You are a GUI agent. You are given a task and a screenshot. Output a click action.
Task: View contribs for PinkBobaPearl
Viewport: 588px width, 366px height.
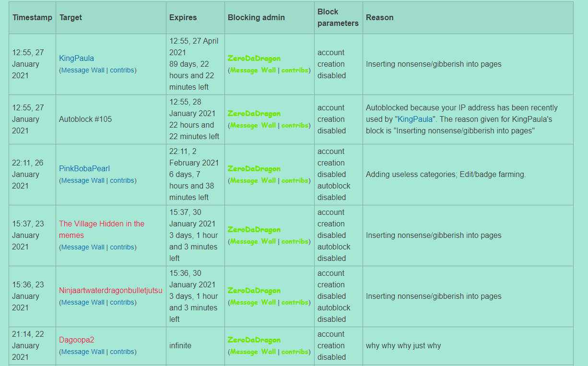(122, 180)
